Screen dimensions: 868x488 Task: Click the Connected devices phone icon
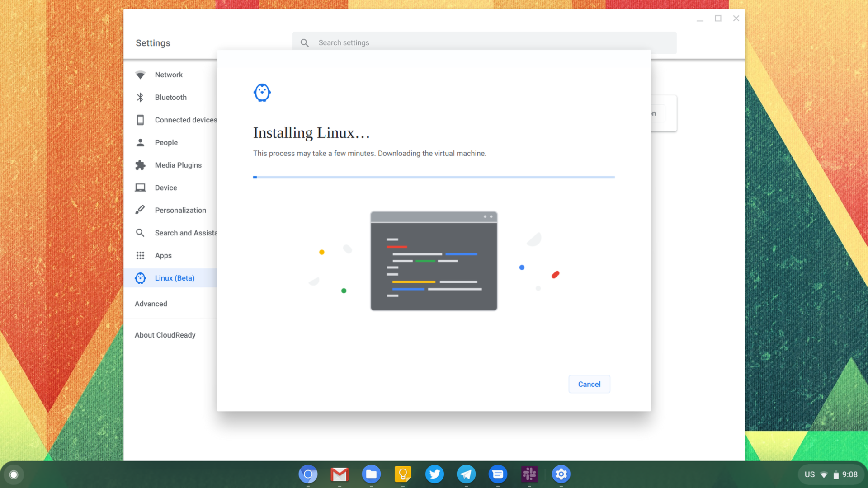[140, 120]
